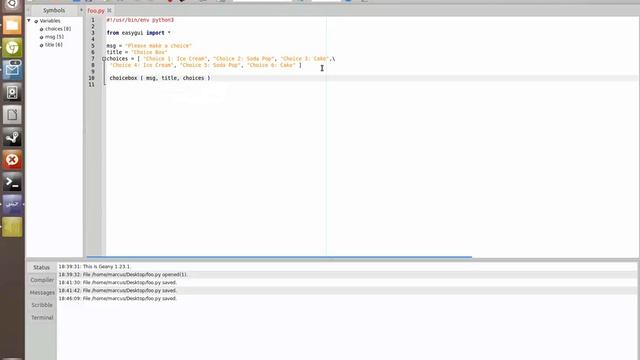Place cursor in the 'title =' line
640x360 pixels.
click(137, 52)
